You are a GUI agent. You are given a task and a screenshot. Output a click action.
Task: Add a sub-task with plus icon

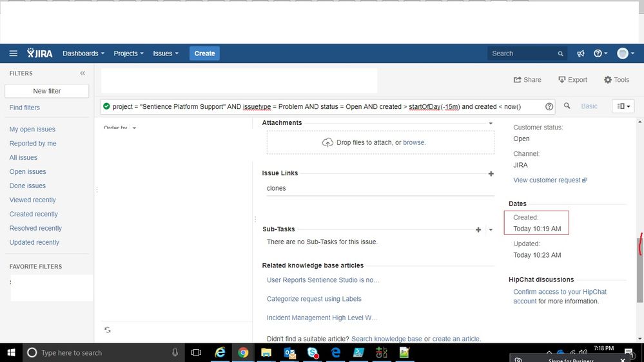click(478, 230)
